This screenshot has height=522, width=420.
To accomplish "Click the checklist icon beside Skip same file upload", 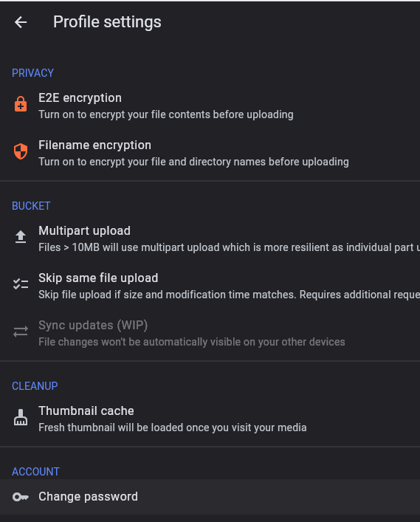I will coord(21,284).
